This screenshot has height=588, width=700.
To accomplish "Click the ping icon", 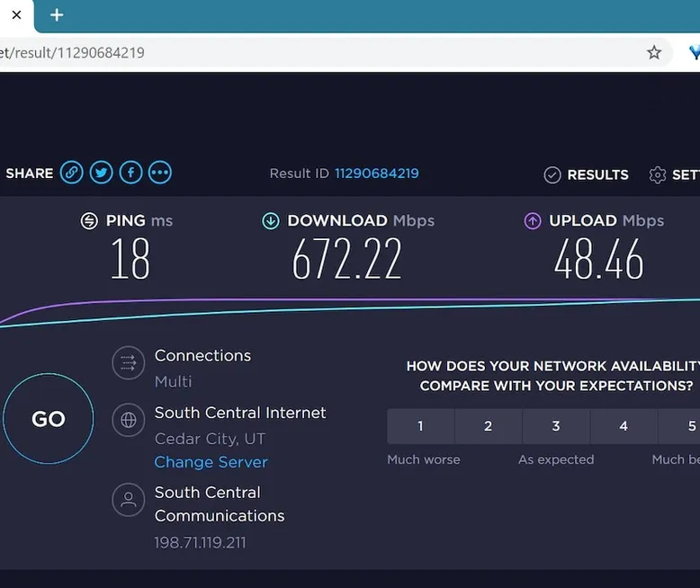I will [x=89, y=220].
